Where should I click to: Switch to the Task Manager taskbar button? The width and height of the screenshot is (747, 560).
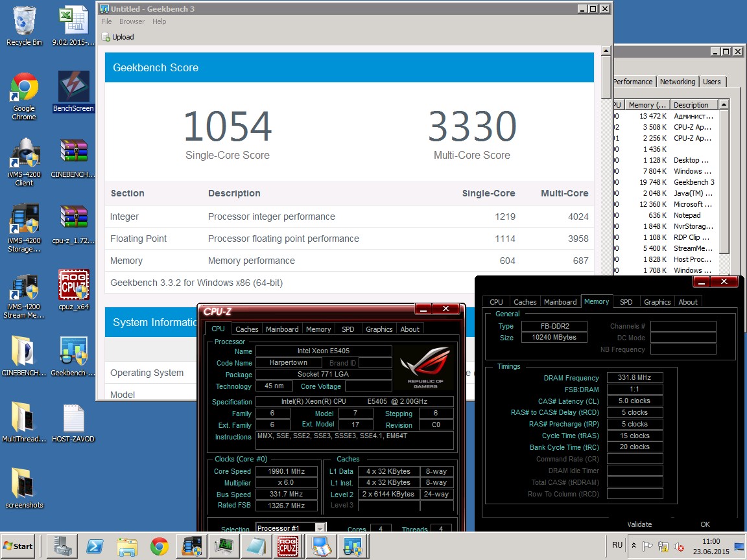point(224,546)
